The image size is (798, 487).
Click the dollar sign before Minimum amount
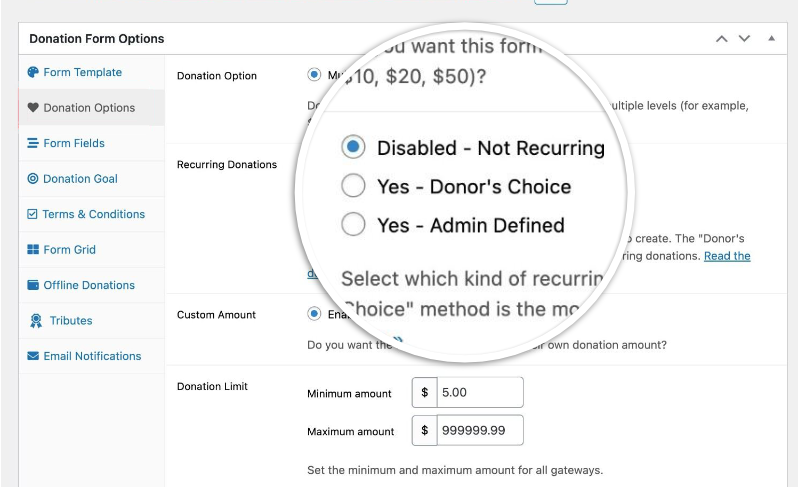click(424, 392)
